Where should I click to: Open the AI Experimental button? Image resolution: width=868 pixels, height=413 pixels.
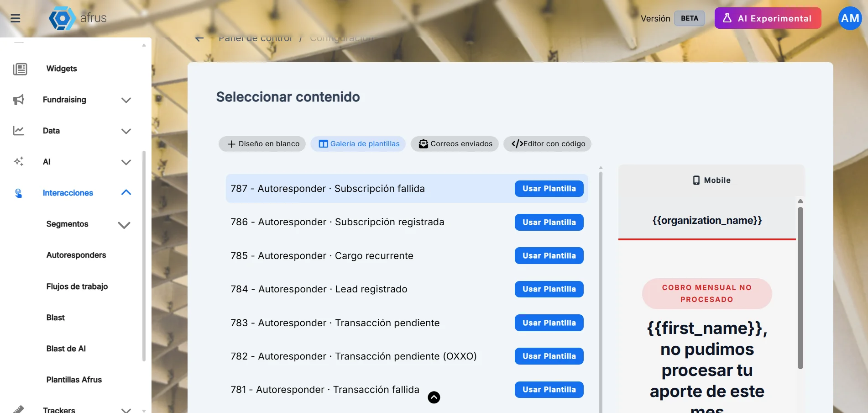[768, 18]
